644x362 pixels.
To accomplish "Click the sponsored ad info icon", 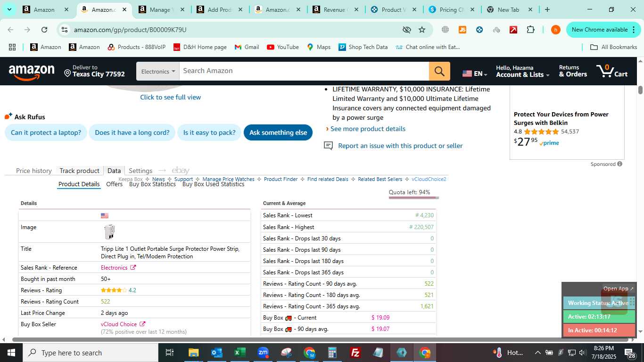I will coord(620,164).
